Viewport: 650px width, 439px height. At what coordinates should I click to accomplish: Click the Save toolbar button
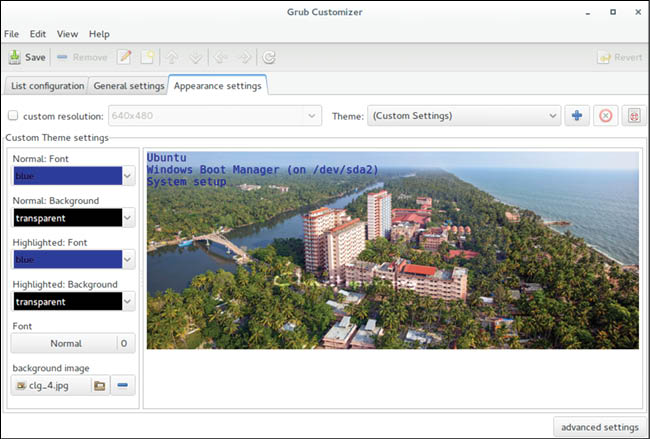27,58
